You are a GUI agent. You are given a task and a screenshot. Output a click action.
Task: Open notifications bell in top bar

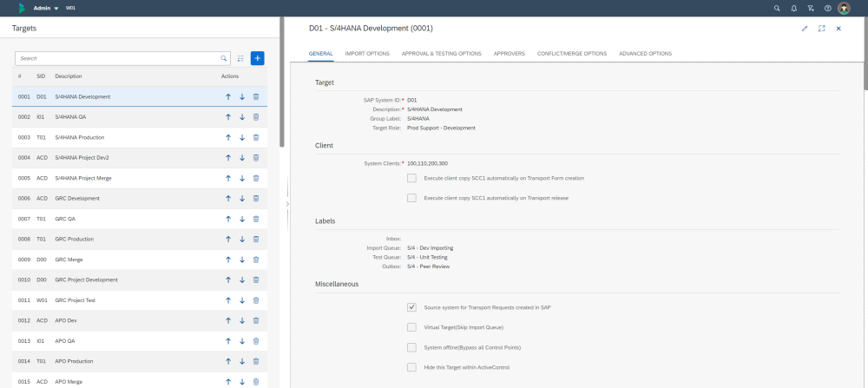click(794, 9)
